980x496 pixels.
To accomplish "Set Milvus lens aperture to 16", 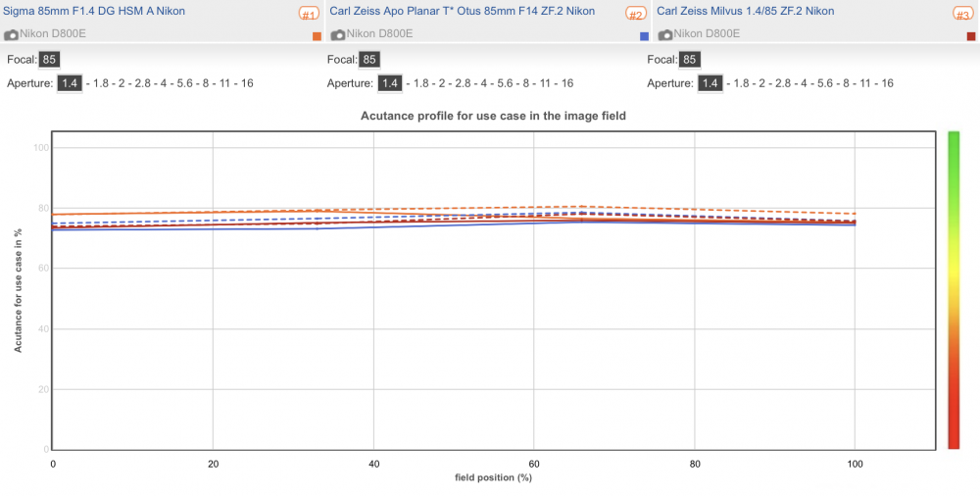I will pos(887,83).
